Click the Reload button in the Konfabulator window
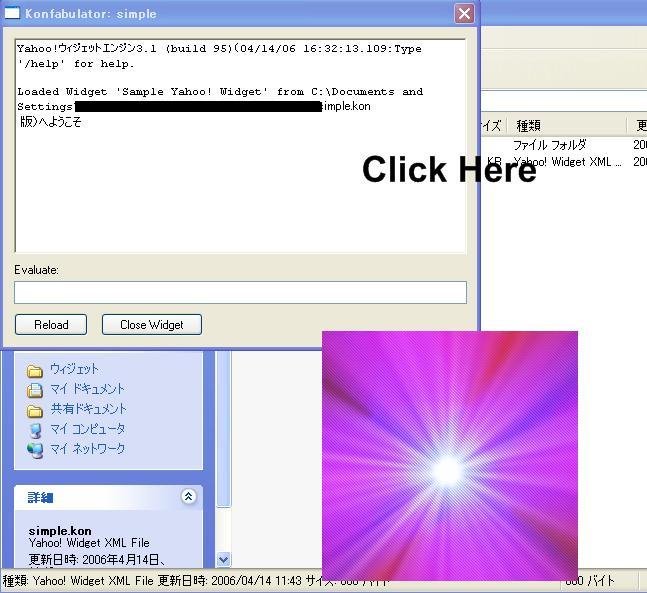Viewport: 647px width, 593px height. (x=51, y=324)
